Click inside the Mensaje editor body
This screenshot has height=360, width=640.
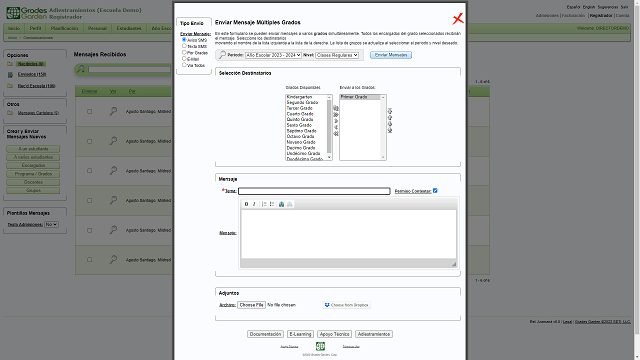click(x=349, y=234)
